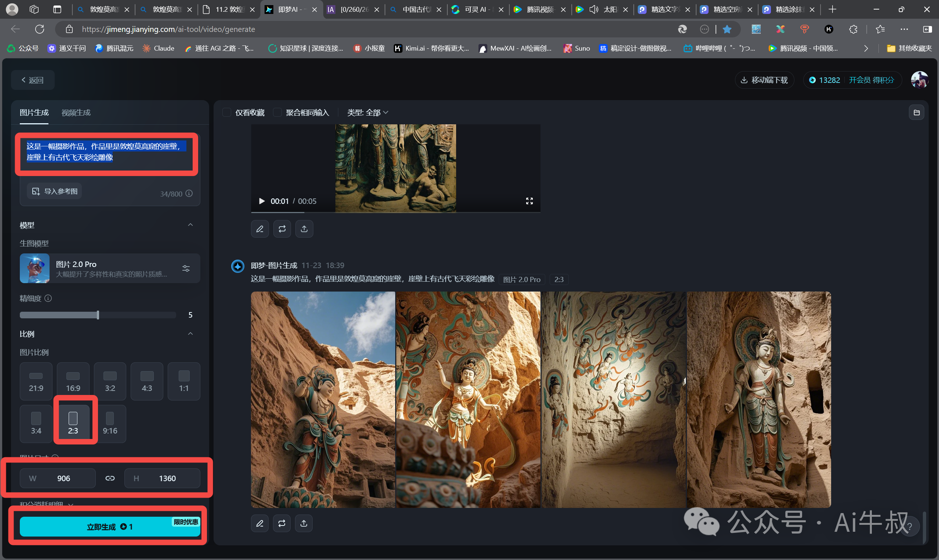
Task: Collapse the 比例 section chevron
Action: pyautogui.click(x=190, y=334)
